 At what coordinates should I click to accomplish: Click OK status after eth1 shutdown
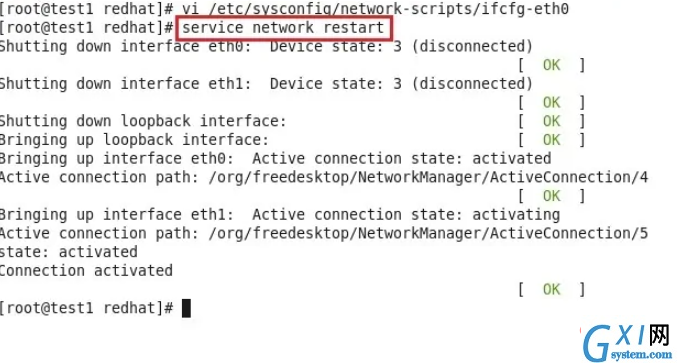551,103
